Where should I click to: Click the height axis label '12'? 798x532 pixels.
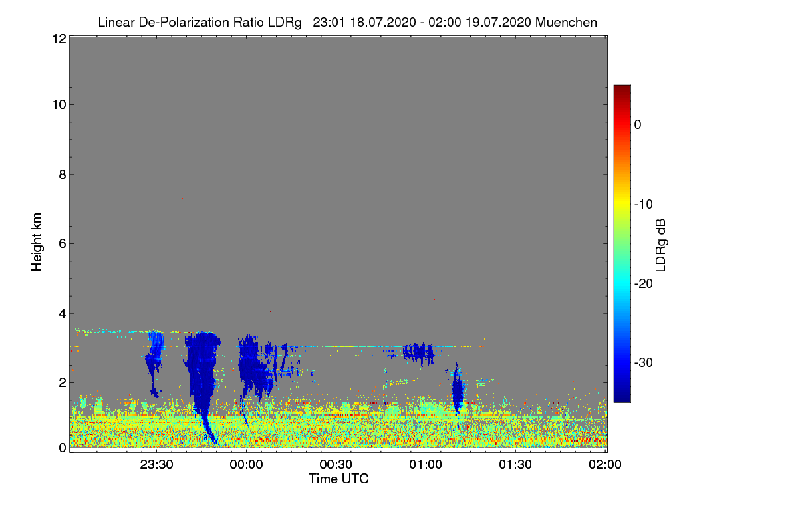coord(58,39)
